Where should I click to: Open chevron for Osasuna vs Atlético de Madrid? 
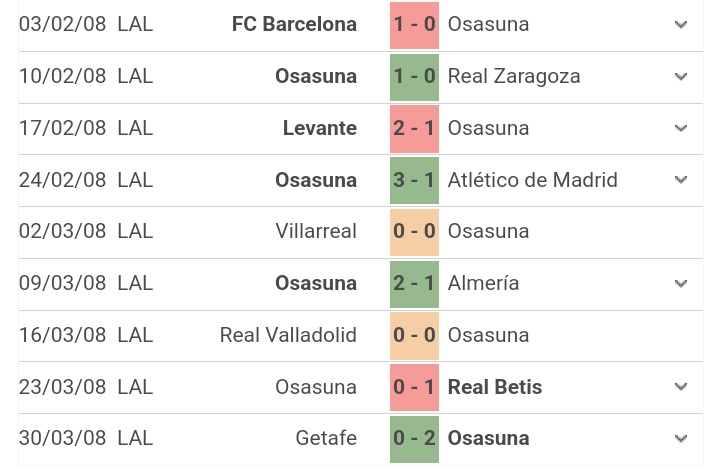680,180
